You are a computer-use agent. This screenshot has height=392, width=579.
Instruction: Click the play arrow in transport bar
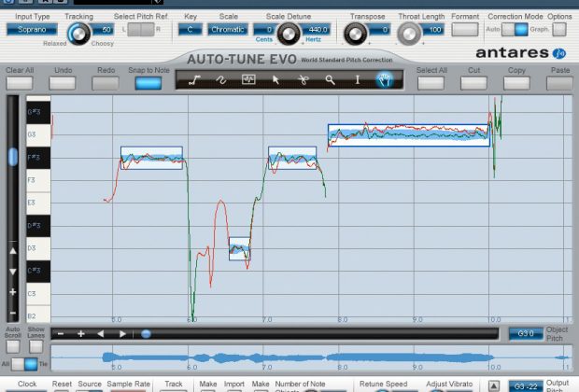(x=122, y=334)
